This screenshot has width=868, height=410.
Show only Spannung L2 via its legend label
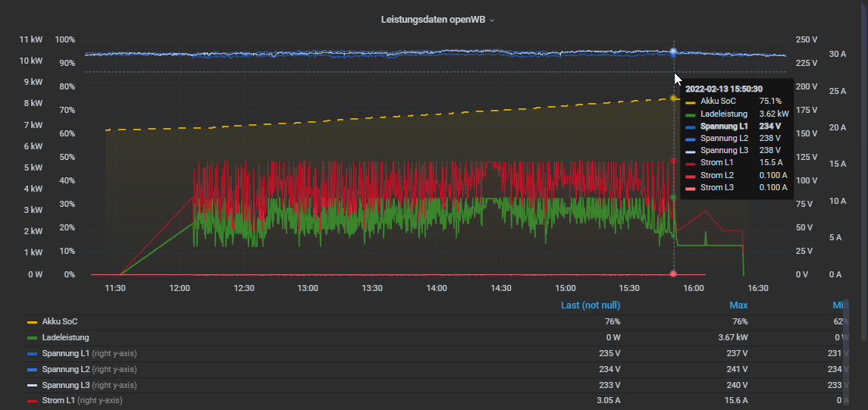[x=65, y=370]
